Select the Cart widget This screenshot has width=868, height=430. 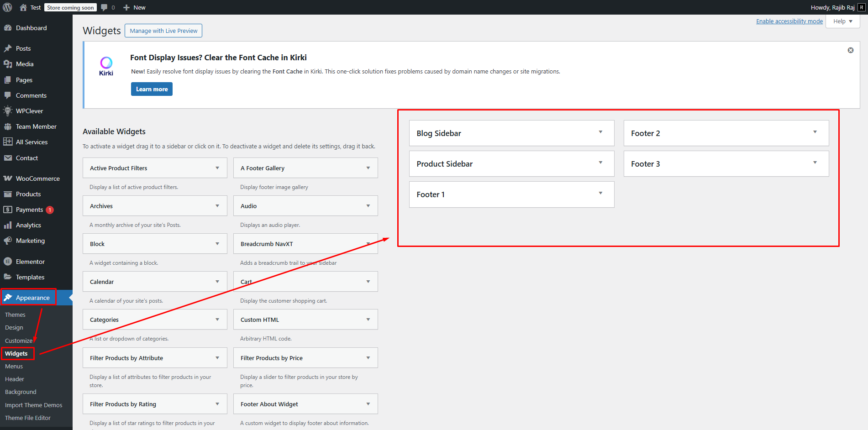pyautogui.click(x=305, y=282)
